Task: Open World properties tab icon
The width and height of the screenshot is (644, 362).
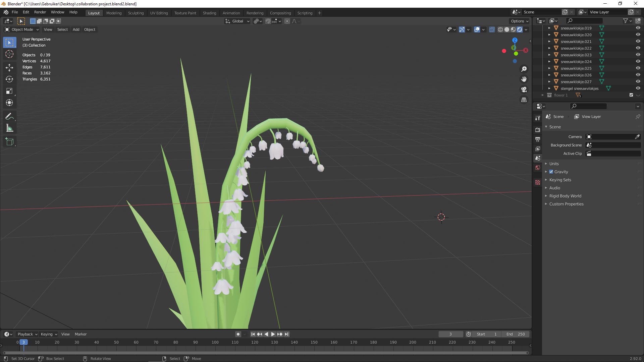Action: tap(538, 168)
